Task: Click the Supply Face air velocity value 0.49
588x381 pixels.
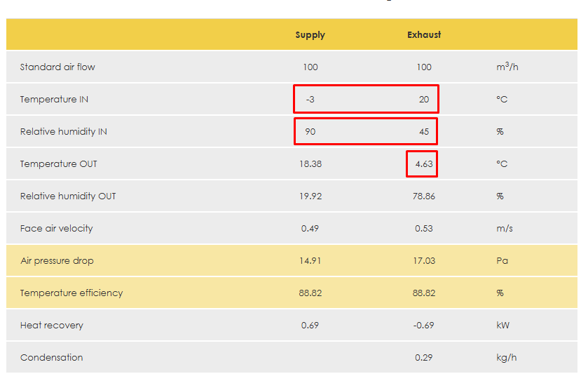Action: pos(310,229)
